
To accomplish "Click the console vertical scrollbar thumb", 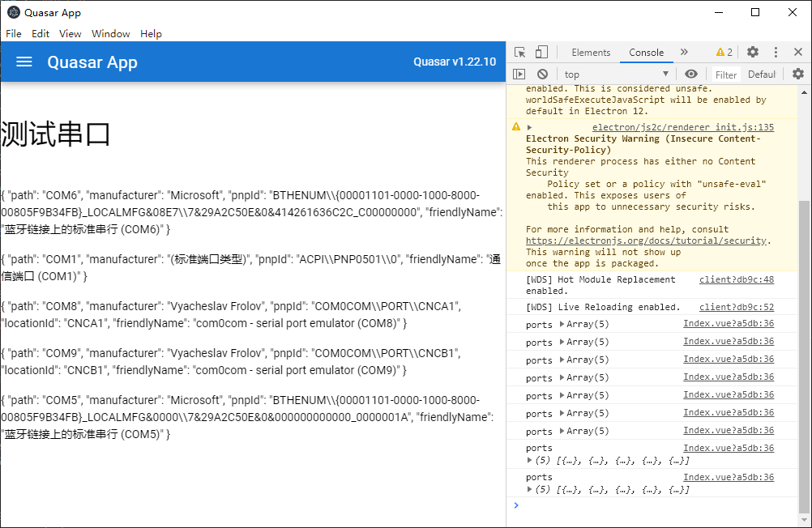I will click(x=804, y=356).
